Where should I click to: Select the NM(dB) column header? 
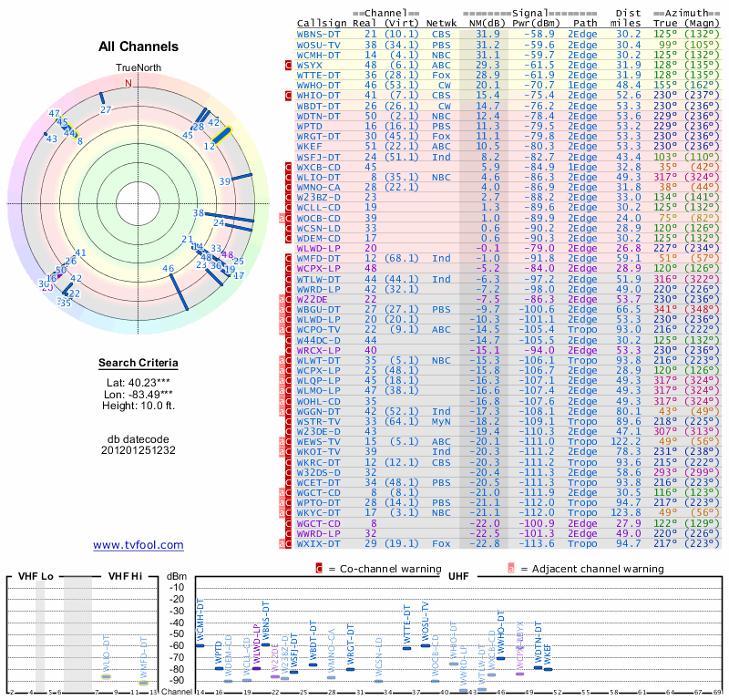(x=487, y=24)
